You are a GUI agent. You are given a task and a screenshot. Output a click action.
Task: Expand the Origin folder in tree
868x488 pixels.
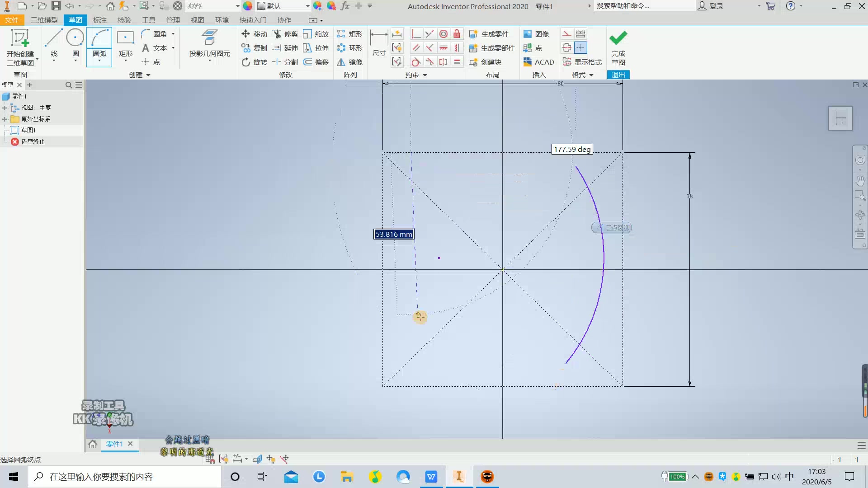5,119
